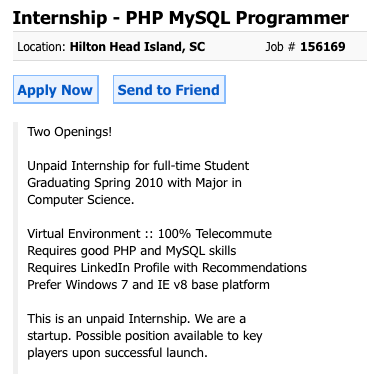Click the Requires LinkedIn Profile with Recommendations line
Screen dimensions: 367x374
[167, 268]
